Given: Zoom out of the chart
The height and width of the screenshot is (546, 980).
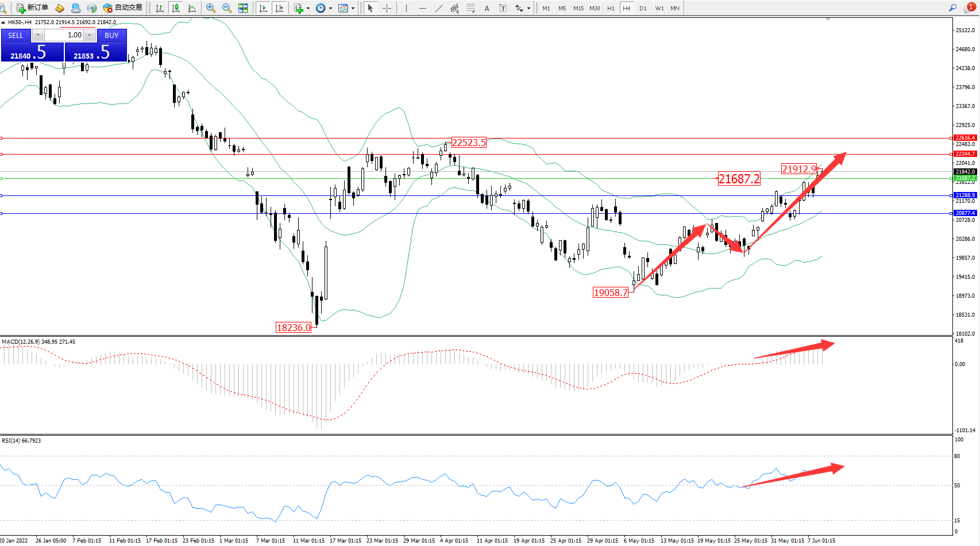Looking at the screenshot, I should tap(226, 8).
